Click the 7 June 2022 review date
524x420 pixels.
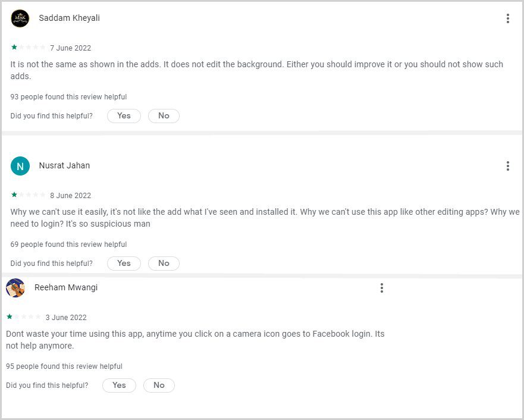(x=71, y=48)
